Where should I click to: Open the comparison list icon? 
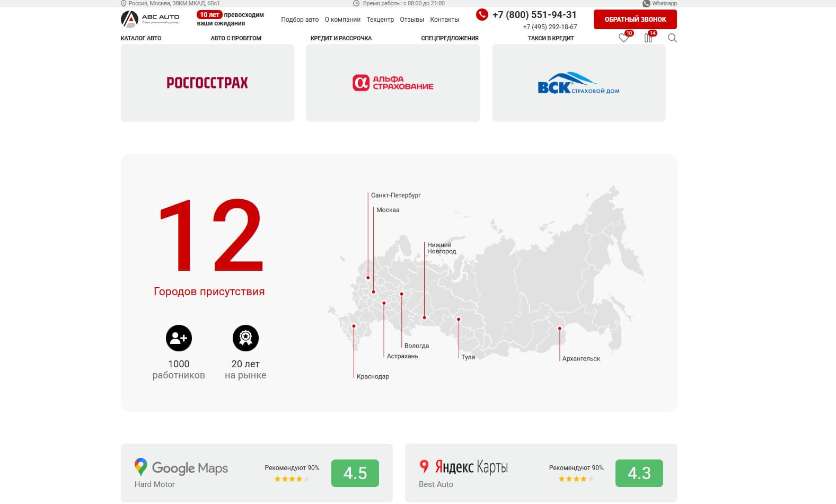648,38
